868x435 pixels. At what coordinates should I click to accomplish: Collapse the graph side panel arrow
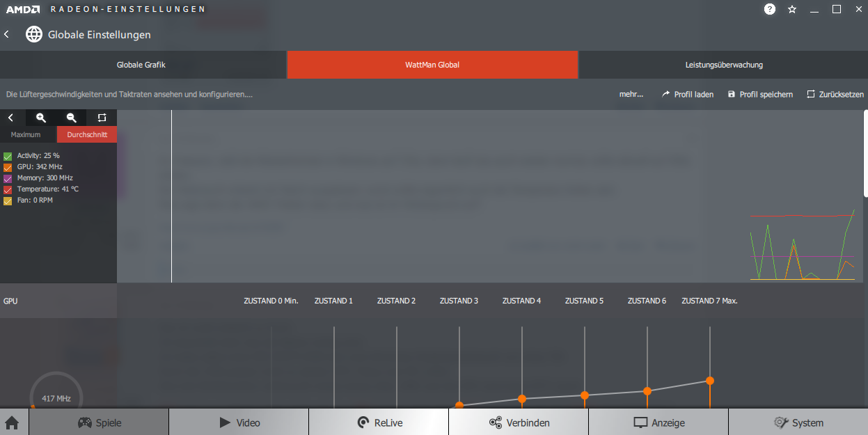(x=10, y=118)
